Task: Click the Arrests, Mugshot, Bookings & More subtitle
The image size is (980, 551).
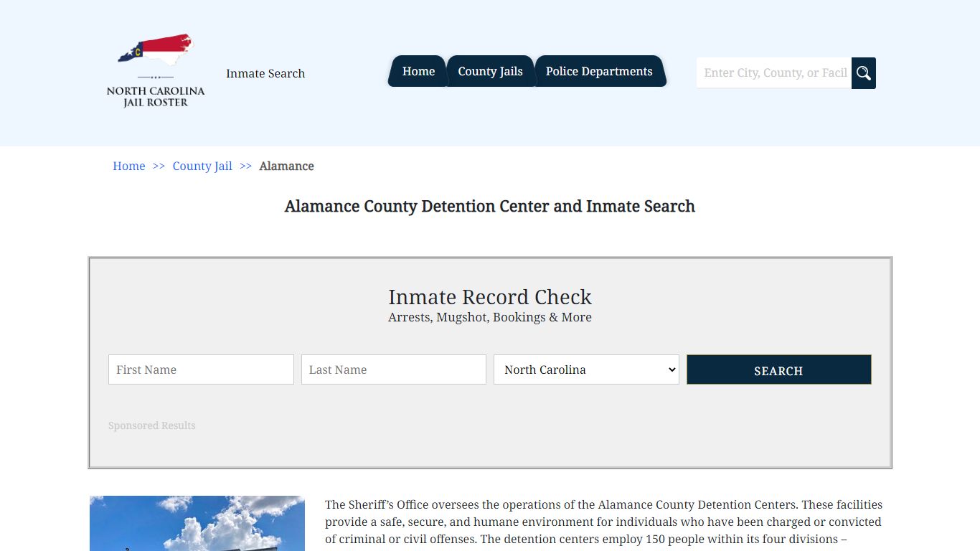Action: pyautogui.click(x=490, y=317)
